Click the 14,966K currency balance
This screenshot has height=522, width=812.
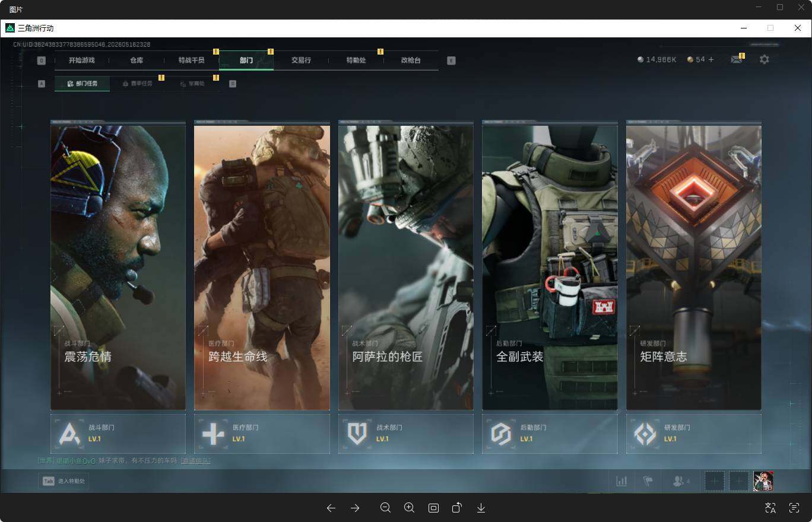tap(661, 60)
